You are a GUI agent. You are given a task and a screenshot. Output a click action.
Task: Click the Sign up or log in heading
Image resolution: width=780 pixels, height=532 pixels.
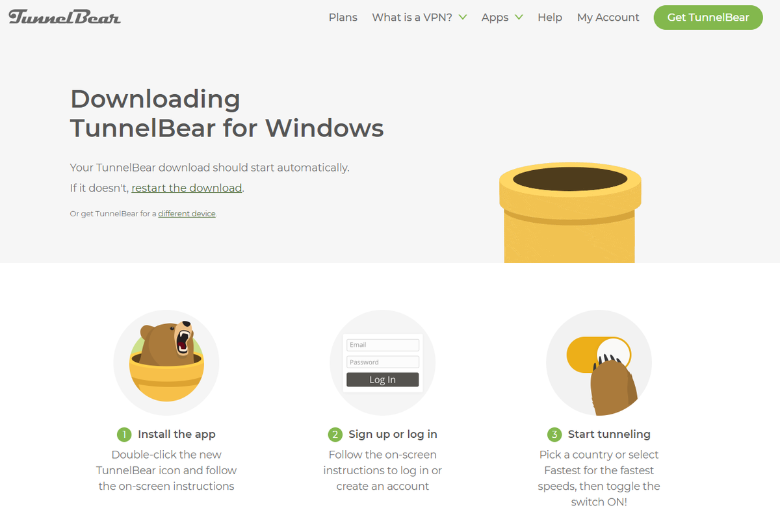[x=393, y=434]
